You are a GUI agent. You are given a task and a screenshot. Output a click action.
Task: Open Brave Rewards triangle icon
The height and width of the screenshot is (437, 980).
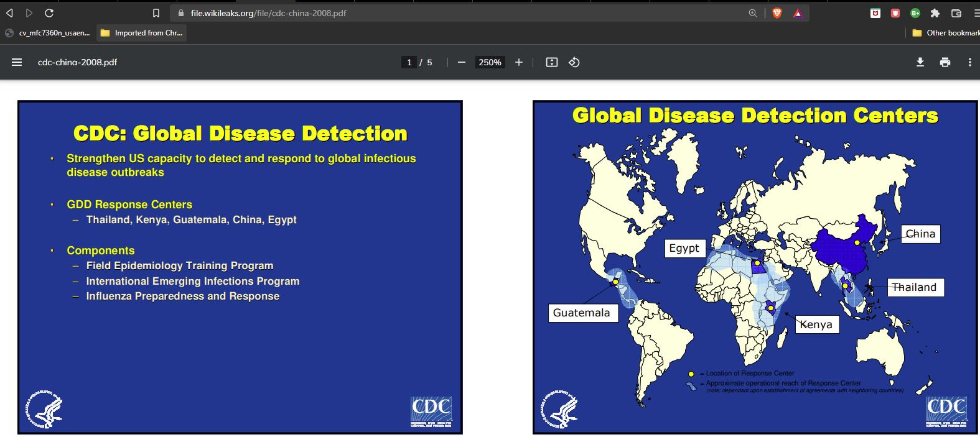(x=798, y=13)
